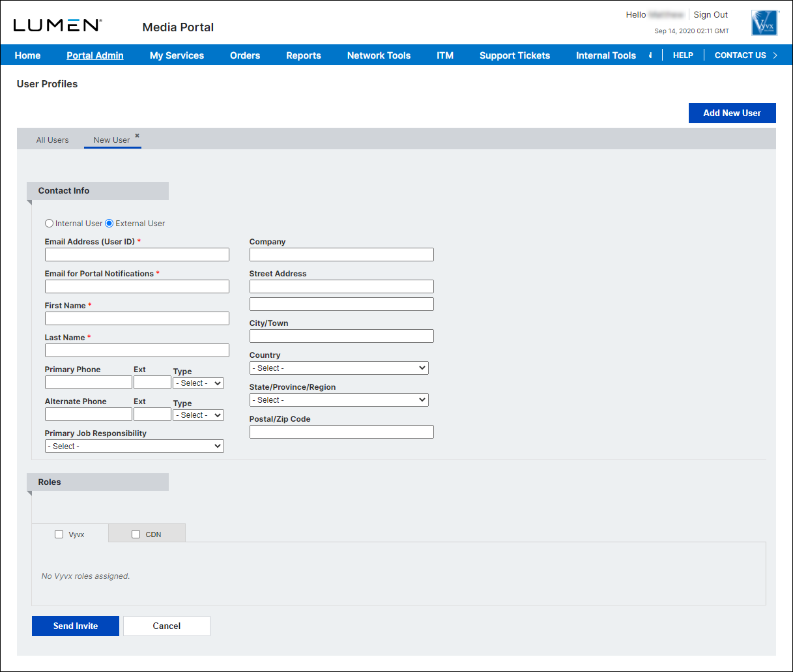Click the 'No Vyvx roles assigned.' text
This screenshot has height=672, width=793.
tap(85, 576)
